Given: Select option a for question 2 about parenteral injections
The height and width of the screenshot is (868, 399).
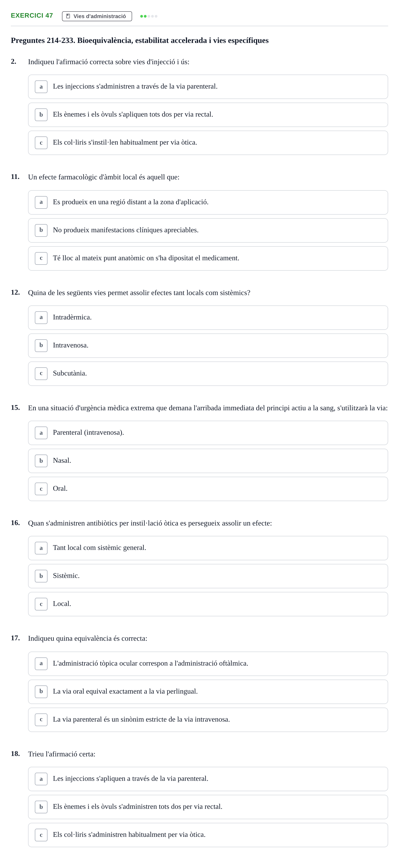Looking at the screenshot, I should click(x=208, y=87).
